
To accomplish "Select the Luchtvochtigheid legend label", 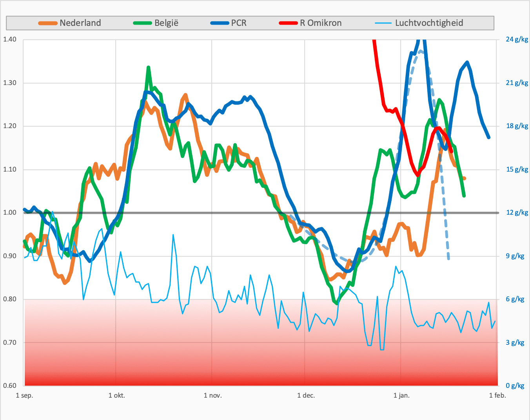I will pos(429,23).
